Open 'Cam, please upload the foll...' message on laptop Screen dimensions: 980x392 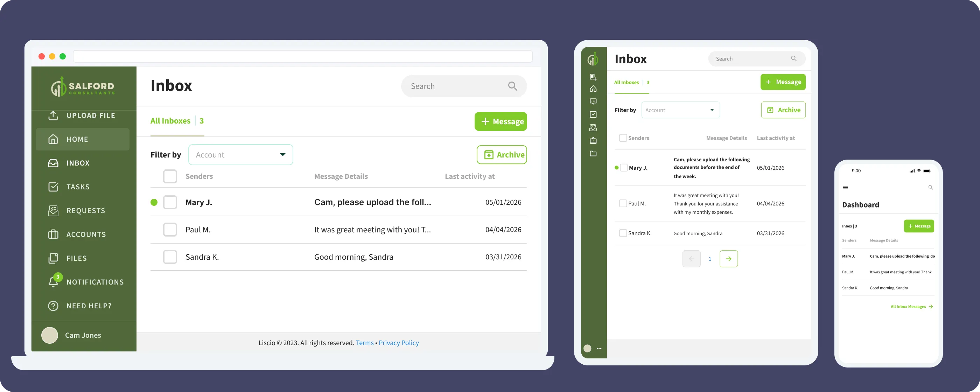point(372,202)
